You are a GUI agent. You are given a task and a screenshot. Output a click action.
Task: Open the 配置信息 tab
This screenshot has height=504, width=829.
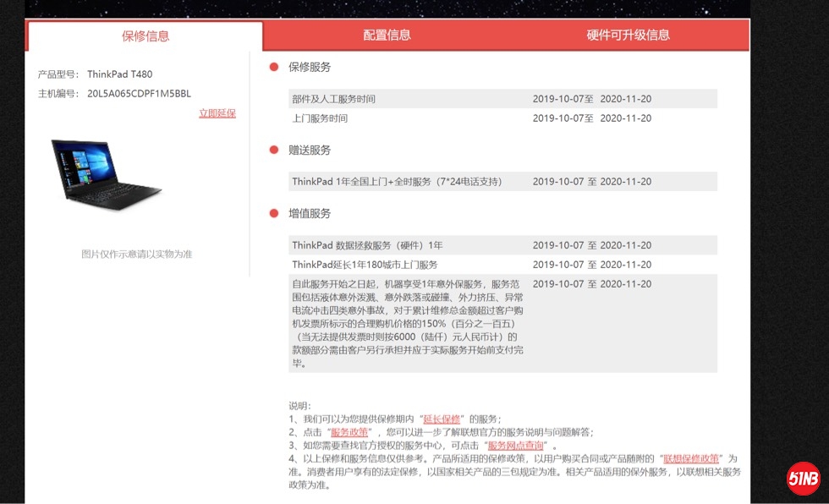(387, 35)
